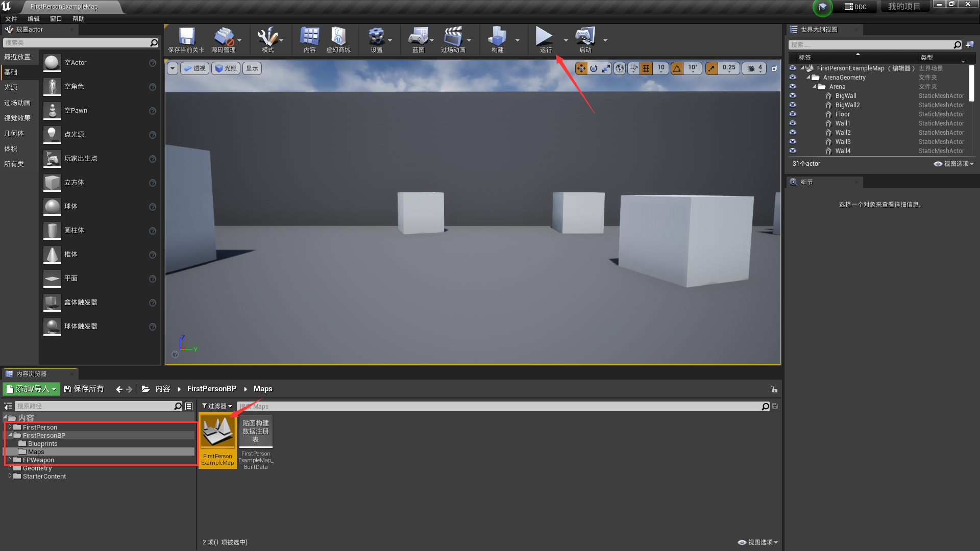
Task: Toggle rotation snapping in viewport
Action: pos(677,68)
